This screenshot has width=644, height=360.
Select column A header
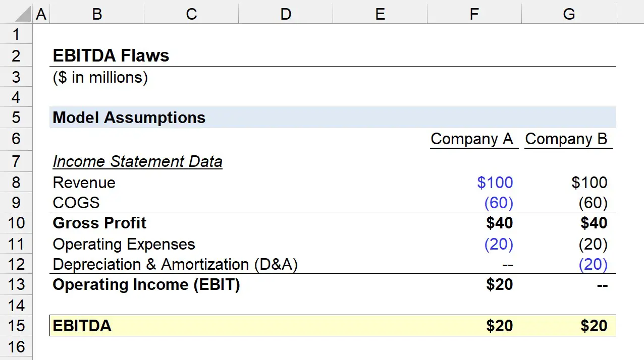[41, 14]
